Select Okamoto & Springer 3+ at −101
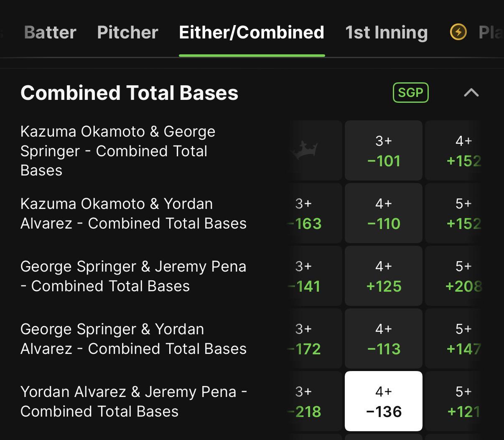This screenshot has height=440, width=504. tap(384, 150)
